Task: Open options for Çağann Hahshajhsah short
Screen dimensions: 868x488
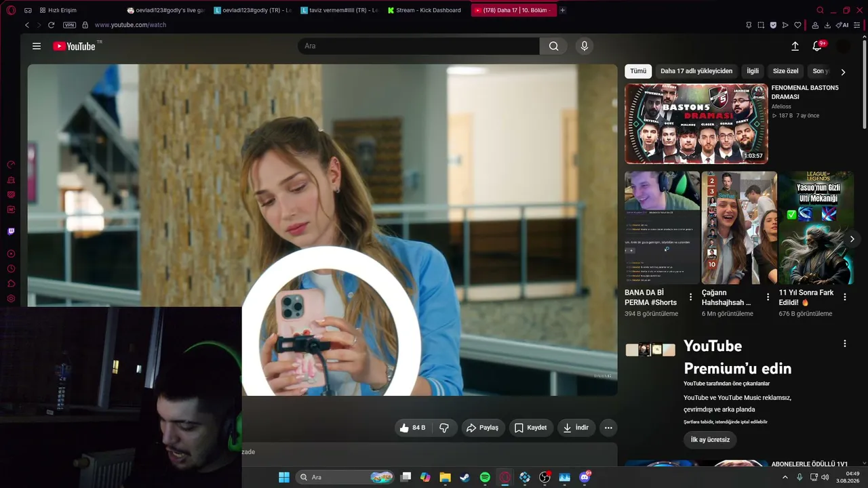Action: click(768, 297)
